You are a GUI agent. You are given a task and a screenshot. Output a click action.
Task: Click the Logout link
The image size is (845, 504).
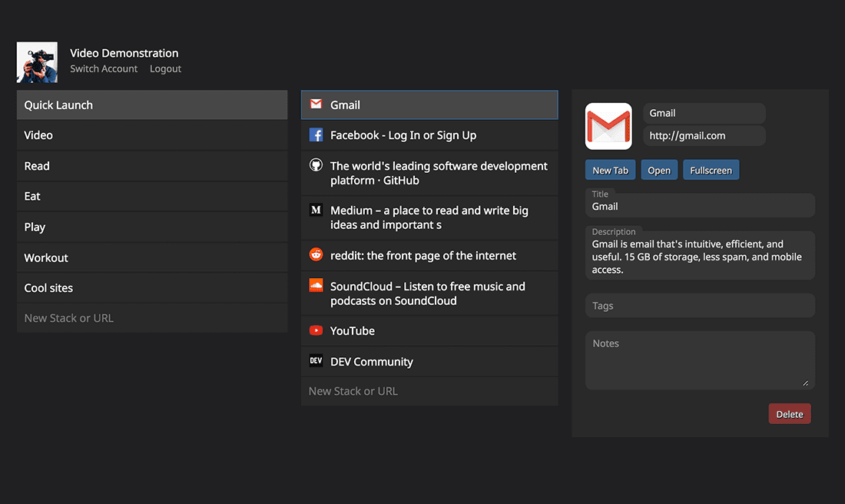[x=165, y=69]
